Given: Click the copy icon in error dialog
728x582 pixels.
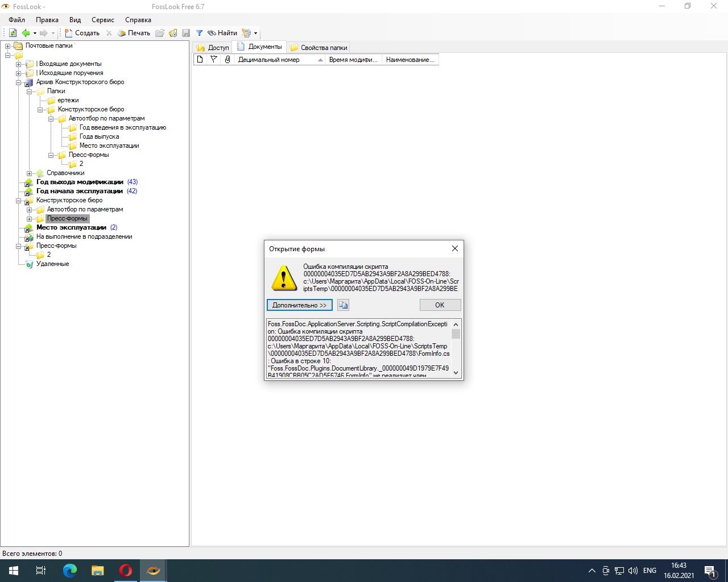Looking at the screenshot, I should [x=343, y=305].
